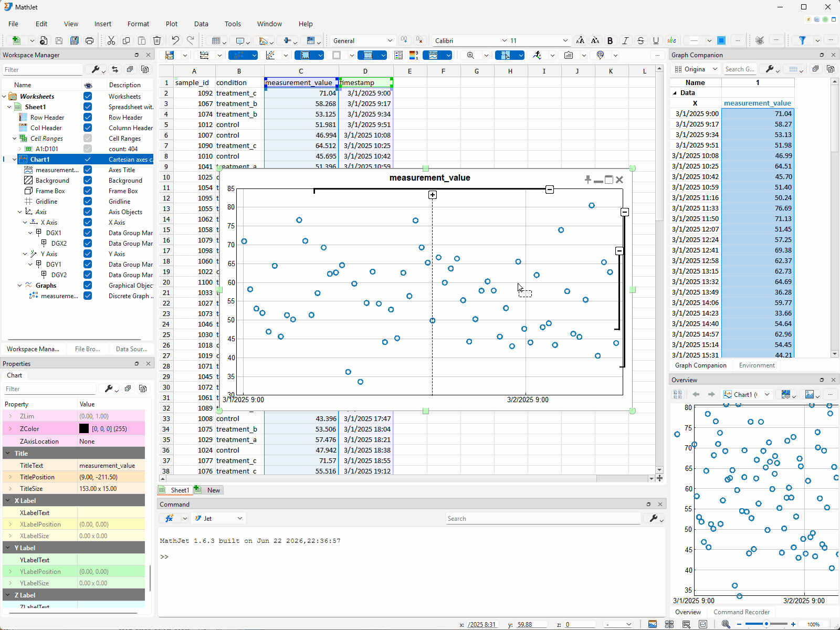Toggle Underline text formatting

656,40
